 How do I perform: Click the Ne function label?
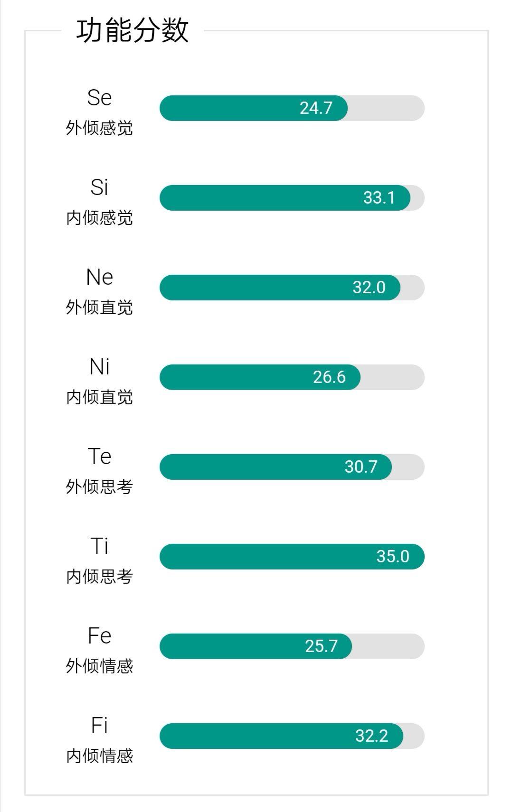coord(99,277)
